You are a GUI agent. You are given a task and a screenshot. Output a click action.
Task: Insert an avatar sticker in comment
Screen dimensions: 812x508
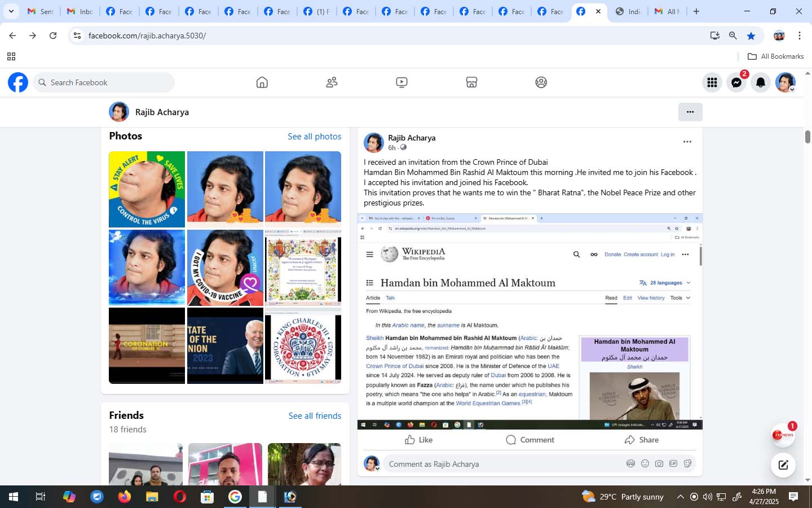click(630, 463)
